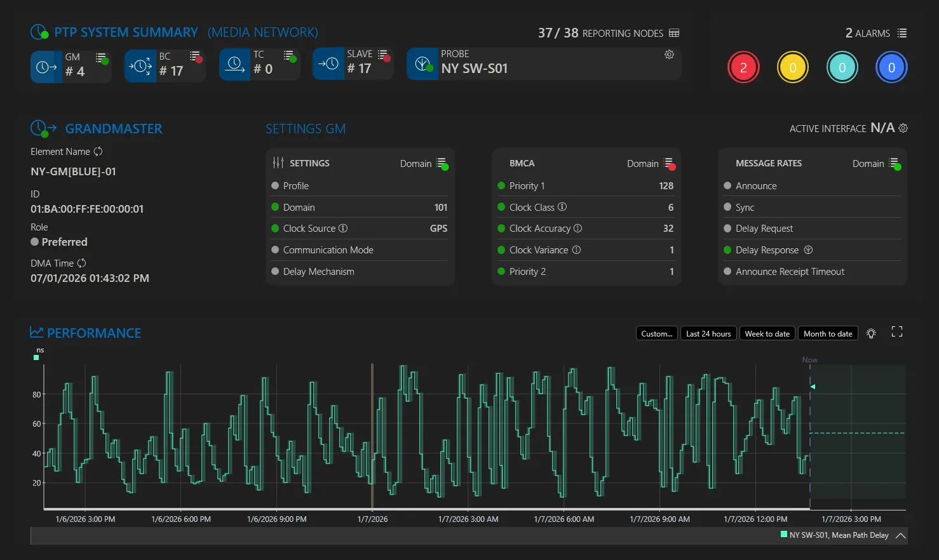This screenshot has width=939, height=560.
Task: Click the SLAVE clock icon
Action: click(x=328, y=63)
